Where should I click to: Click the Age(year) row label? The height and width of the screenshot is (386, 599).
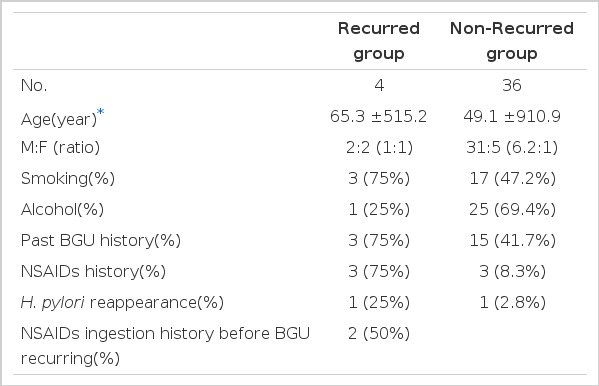point(59,119)
